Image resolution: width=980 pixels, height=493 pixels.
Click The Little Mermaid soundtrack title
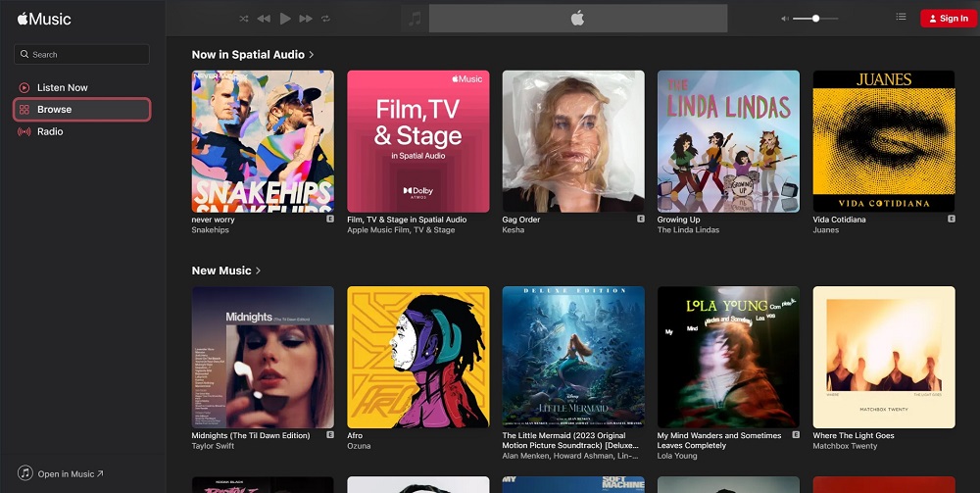point(570,440)
